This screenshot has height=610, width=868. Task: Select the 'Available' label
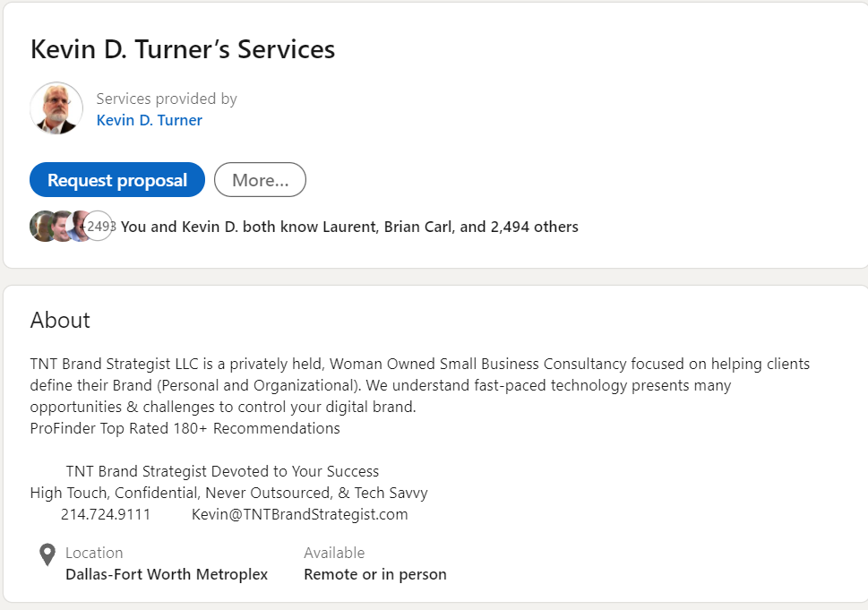(x=334, y=553)
